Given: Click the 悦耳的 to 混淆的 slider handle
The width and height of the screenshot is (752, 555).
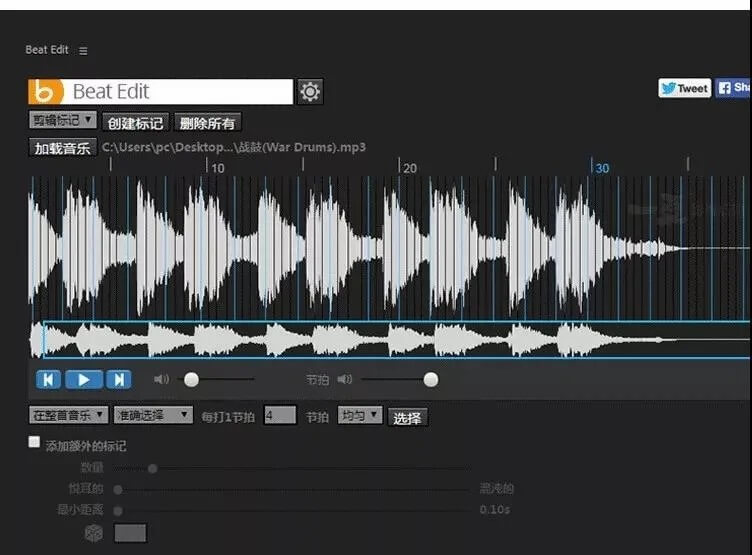Looking at the screenshot, I should pos(118,490).
